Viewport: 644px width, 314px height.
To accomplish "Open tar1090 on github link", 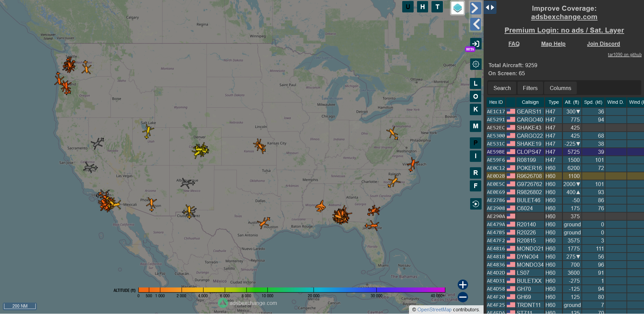I will [624, 54].
